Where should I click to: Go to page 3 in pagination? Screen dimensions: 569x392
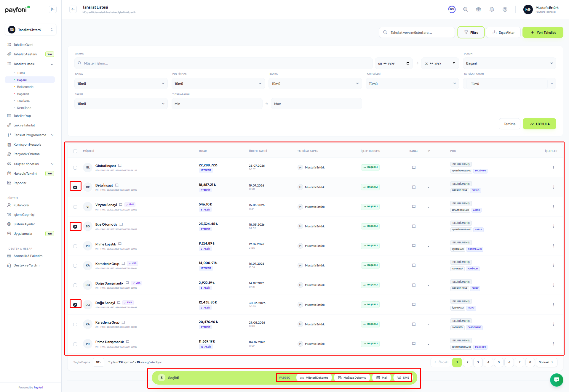coord(478,362)
